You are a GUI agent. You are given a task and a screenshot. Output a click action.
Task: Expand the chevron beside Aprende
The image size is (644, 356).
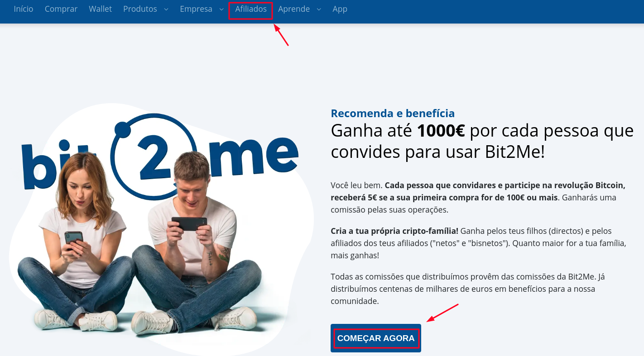[x=319, y=9]
